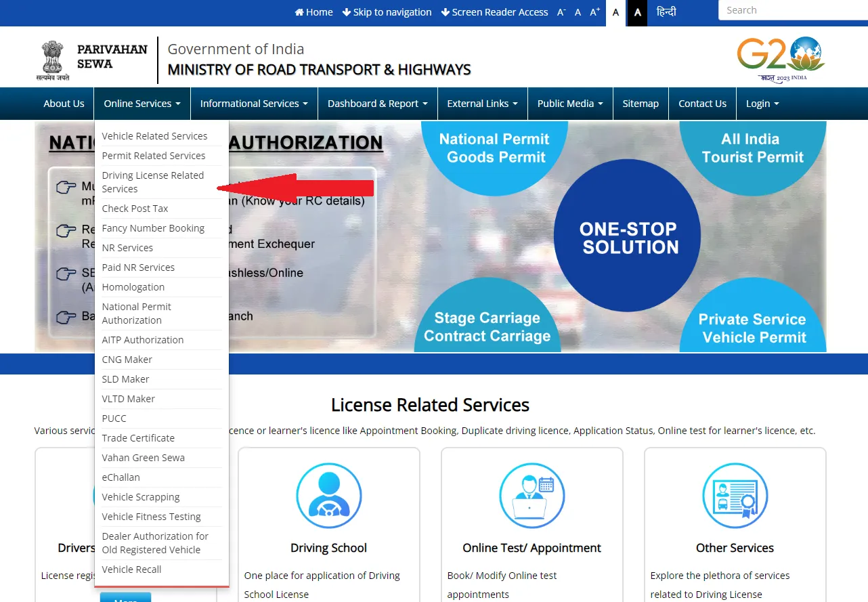Select PUCC menu entry
Image resolution: width=868 pixels, height=602 pixels.
[x=162, y=418]
